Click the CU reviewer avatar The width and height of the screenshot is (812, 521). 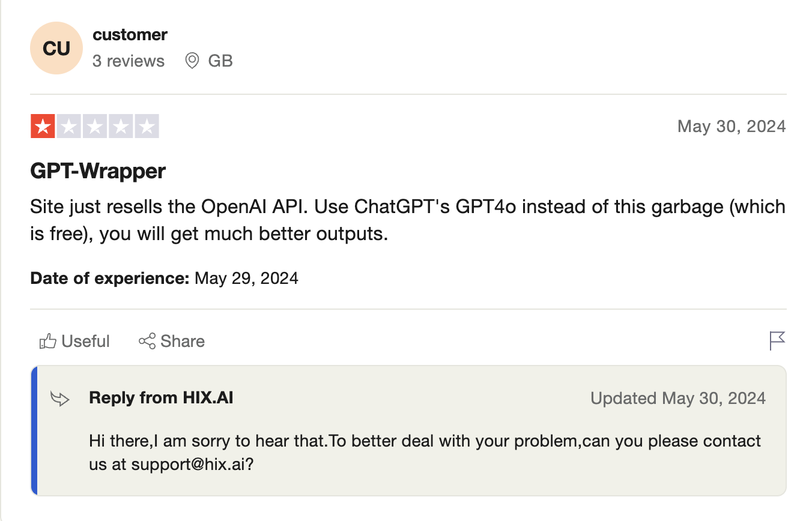(x=56, y=48)
